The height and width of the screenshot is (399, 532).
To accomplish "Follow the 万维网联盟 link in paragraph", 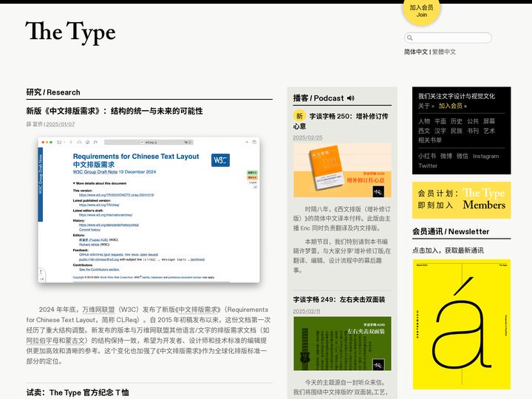I will point(98,310).
